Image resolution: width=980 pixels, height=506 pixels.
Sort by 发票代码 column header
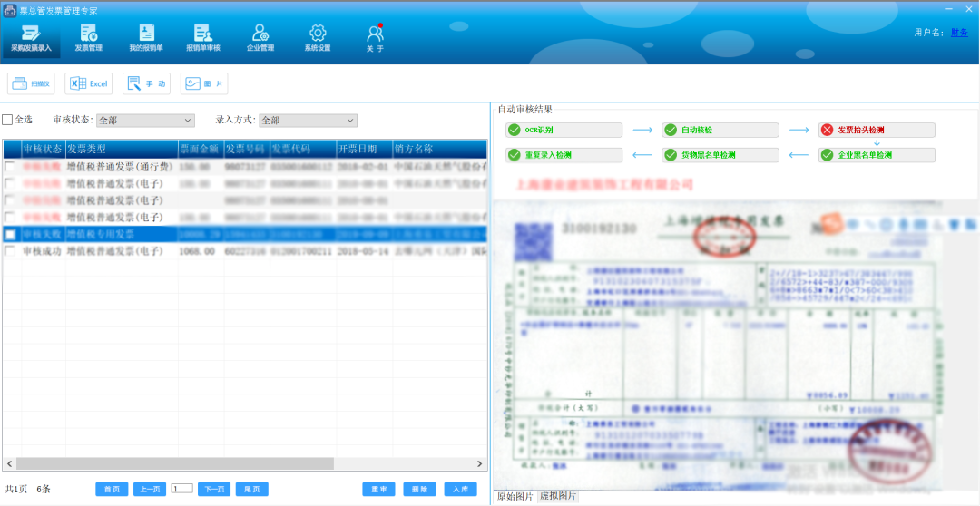tap(303, 149)
